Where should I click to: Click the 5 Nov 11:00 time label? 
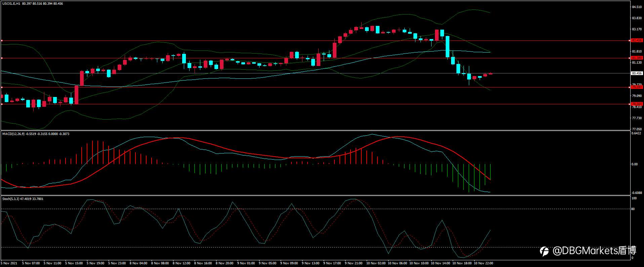(x=52, y=263)
